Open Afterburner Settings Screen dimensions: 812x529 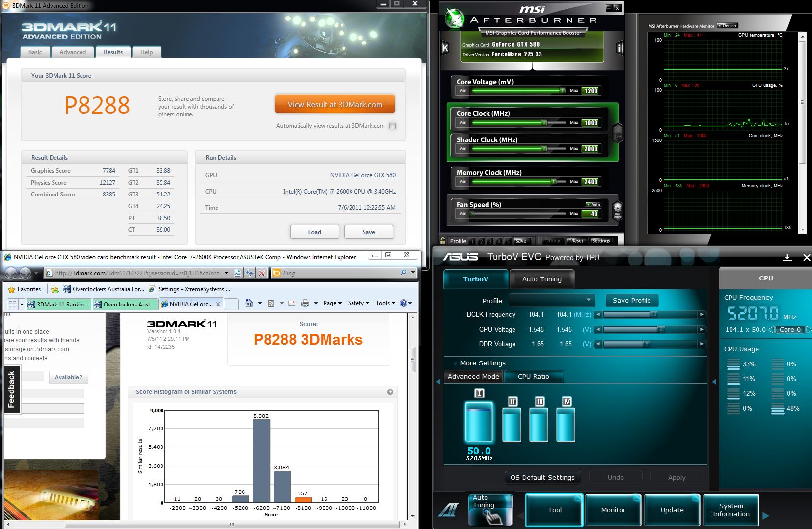(601, 241)
